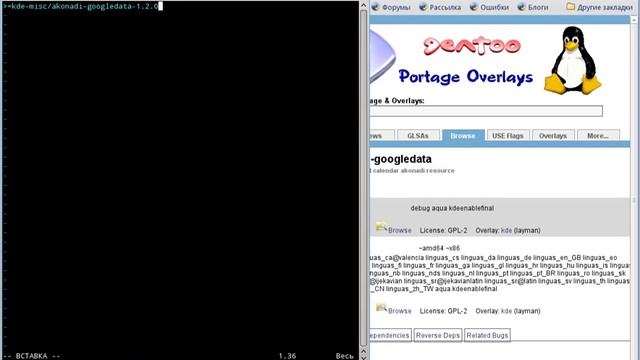Click the '~amd64 ~x86' keywords text
This screenshot has width=640, height=360.
click(x=439, y=248)
